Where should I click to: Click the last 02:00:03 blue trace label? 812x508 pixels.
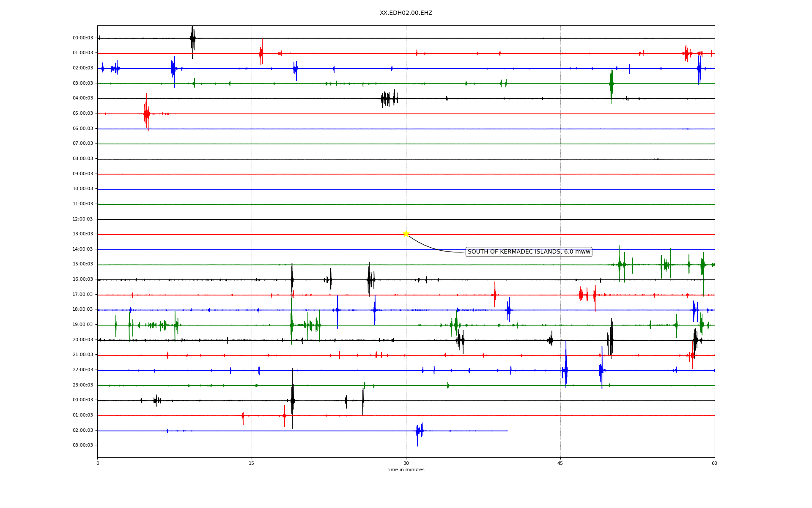click(82, 431)
